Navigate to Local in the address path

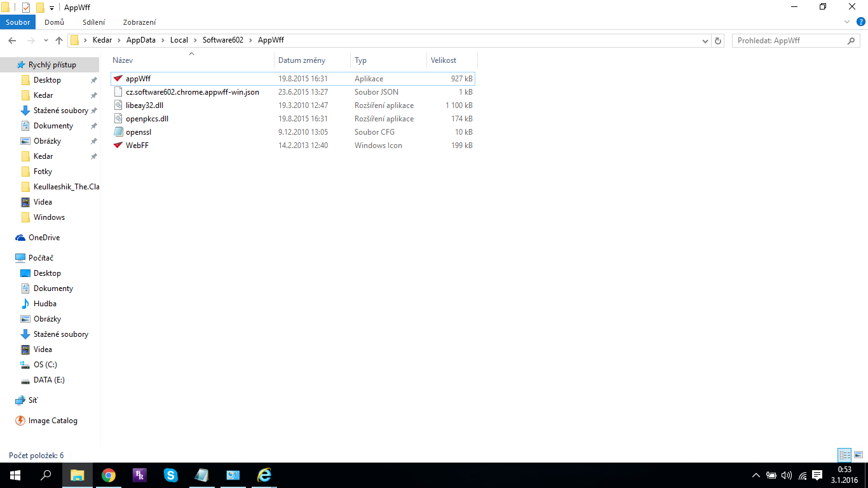[x=179, y=40]
